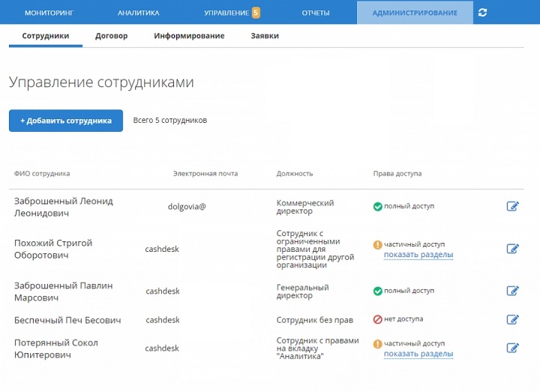Show sections for Потерянный Сокол Юпитерович
The image size is (540, 392).
click(x=418, y=354)
